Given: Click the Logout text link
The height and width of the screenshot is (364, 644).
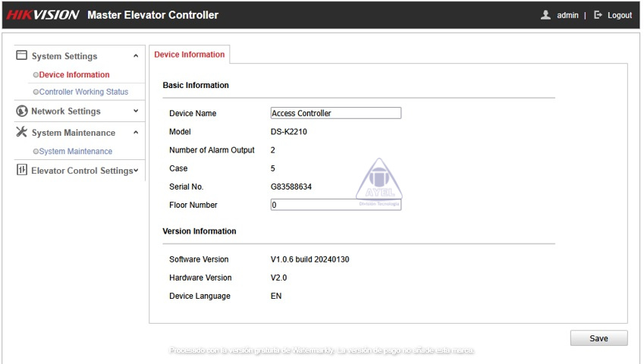Looking at the screenshot, I should [619, 15].
